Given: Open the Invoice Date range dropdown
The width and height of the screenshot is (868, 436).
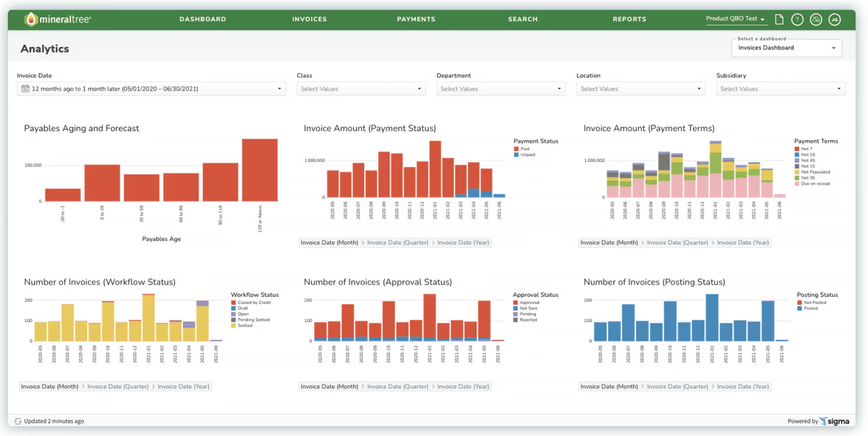Looking at the screenshot, I should pos(151,89).
